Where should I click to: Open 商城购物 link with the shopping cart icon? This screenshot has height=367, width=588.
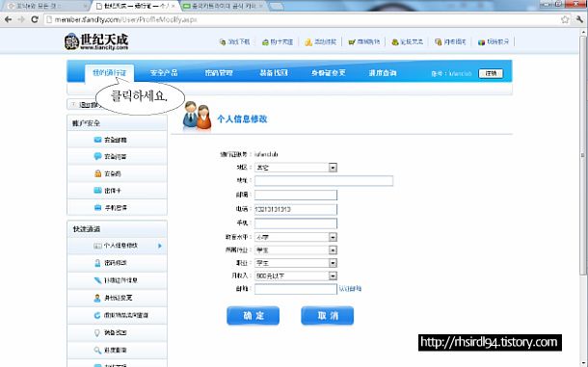pyautogui.click(x=363, y=42)
